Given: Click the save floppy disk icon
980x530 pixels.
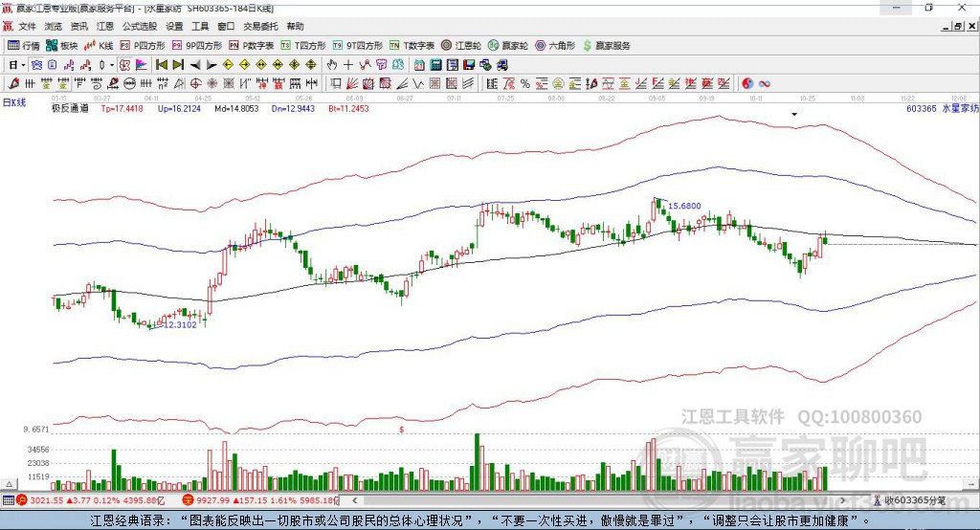Looking at the screenshot, I should coord(468,65).
